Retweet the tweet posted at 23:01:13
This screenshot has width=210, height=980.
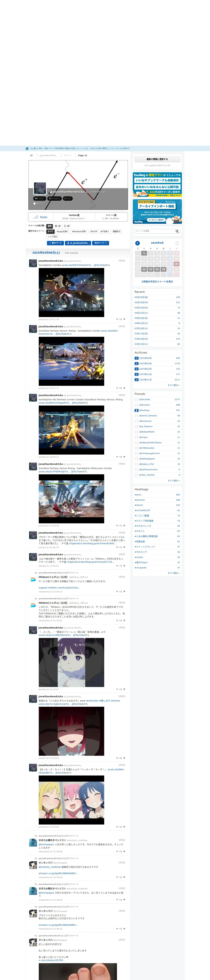[121, 388]
